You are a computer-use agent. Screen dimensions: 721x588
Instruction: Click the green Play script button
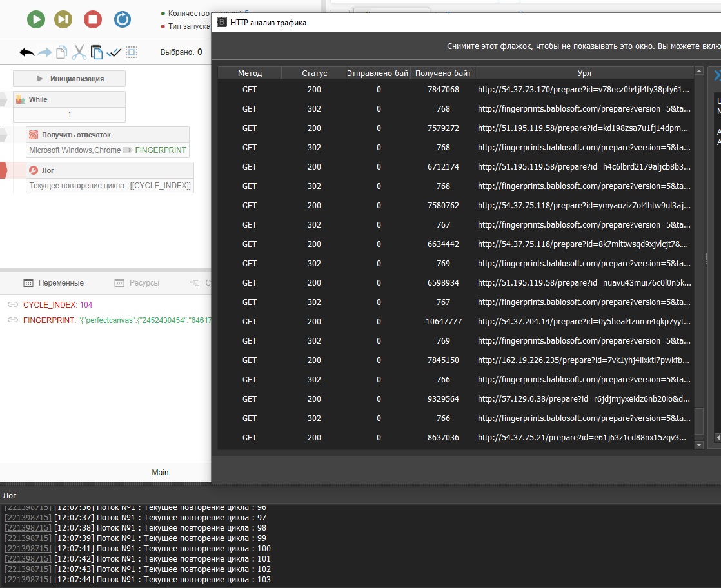pos(35,19)
